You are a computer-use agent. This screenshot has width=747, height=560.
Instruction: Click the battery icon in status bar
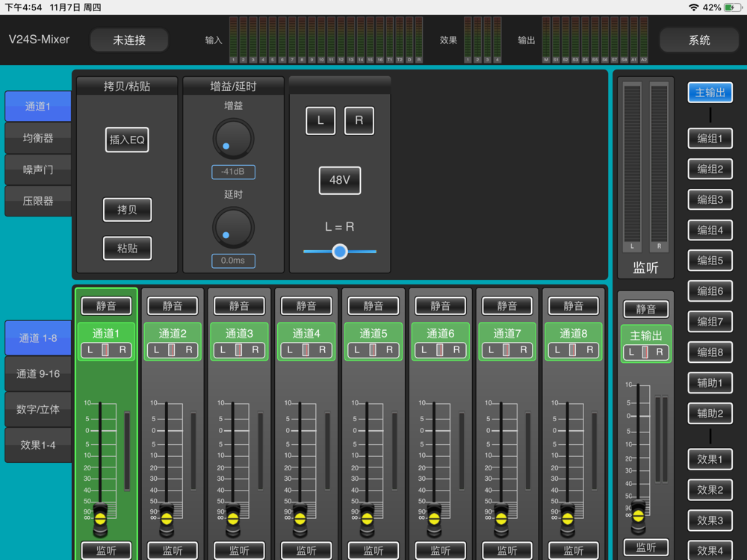tap(732, 7)
